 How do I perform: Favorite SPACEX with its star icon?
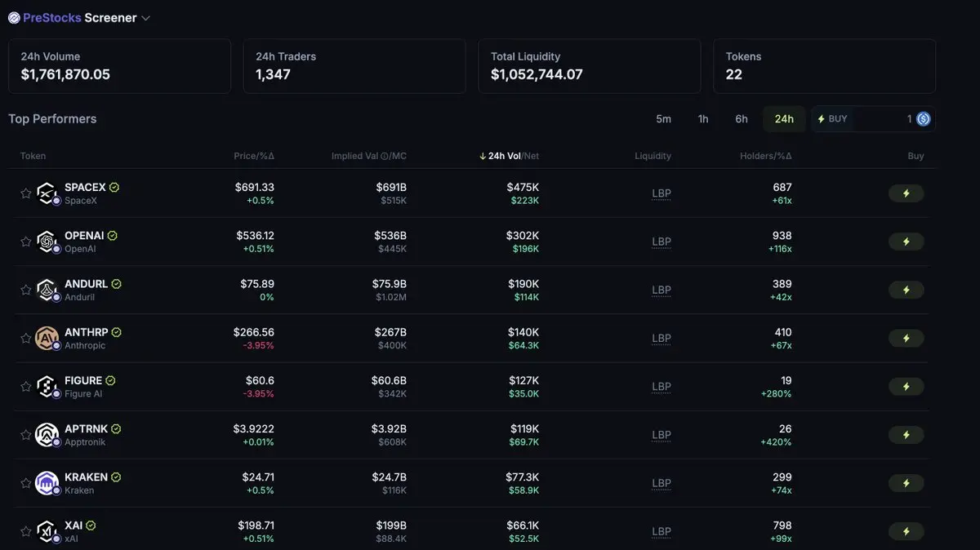[x=26, y=193]
